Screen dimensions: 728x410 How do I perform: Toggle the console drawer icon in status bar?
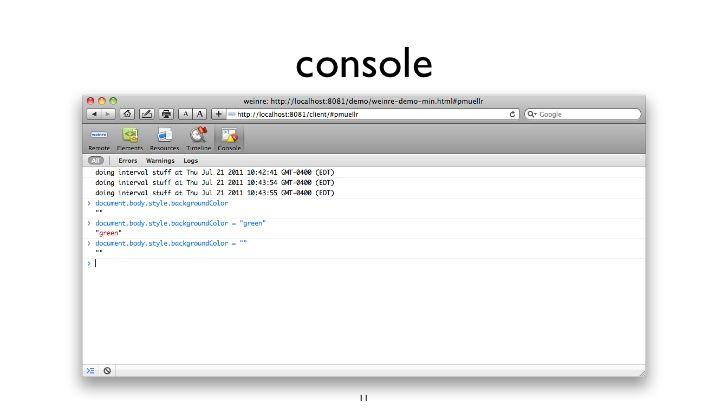(91, 371)
